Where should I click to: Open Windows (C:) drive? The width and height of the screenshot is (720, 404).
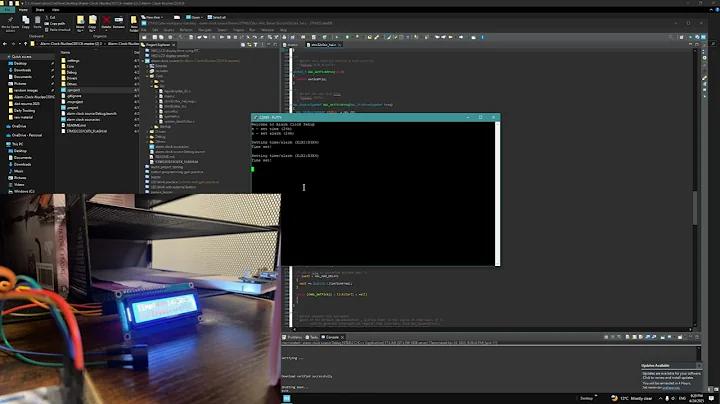24,191
